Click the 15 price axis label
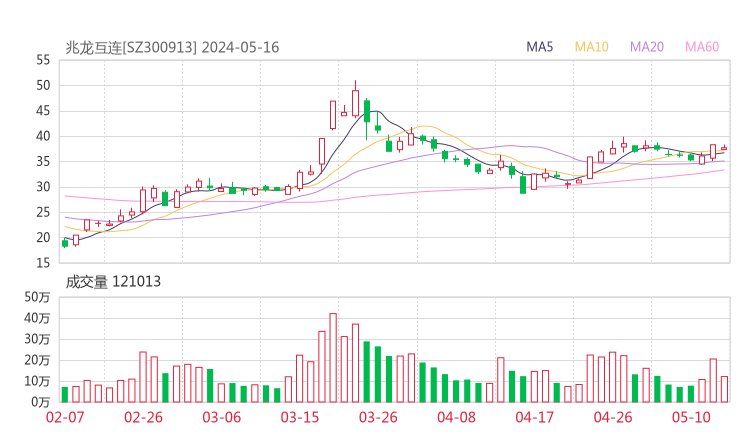Image resolution: width=740 pixels, height=440 pixels. 42,263
